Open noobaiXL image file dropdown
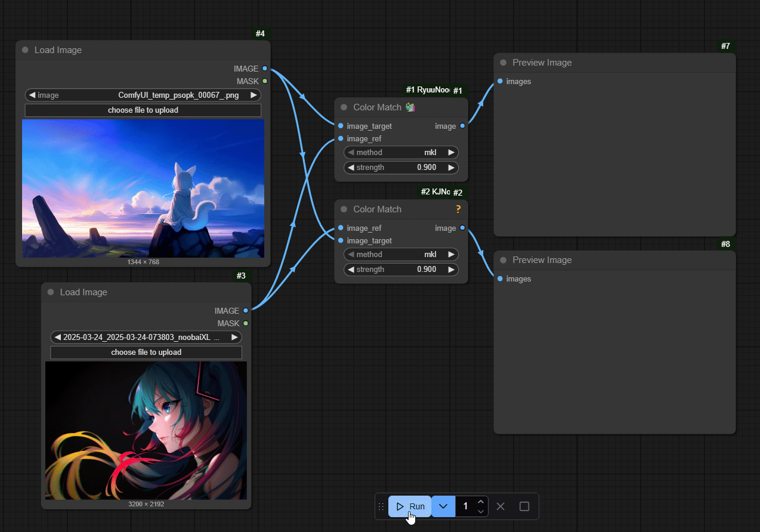 [146, 337]
